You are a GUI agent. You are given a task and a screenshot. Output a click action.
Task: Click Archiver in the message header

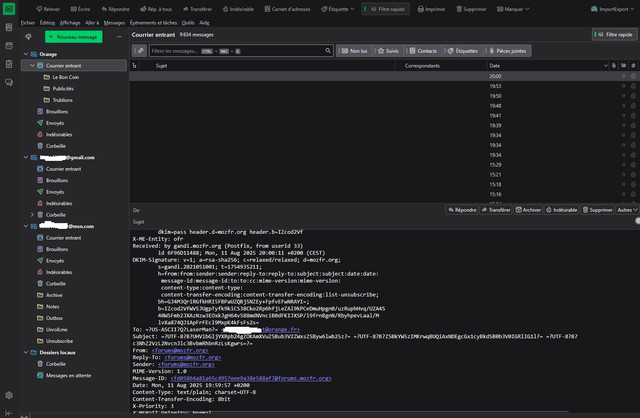[528, 210]
